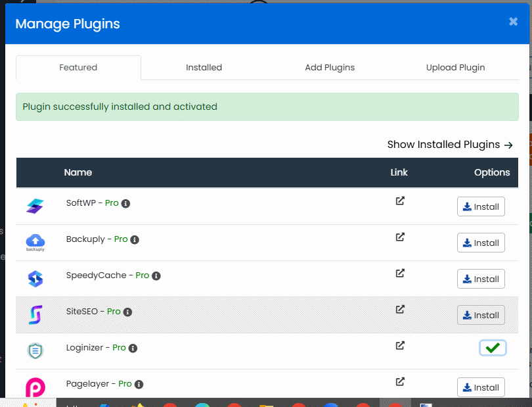This screenshot has width=532, height=407.
Task: Install the SoftWP plugin
Action: coord(481,206)
